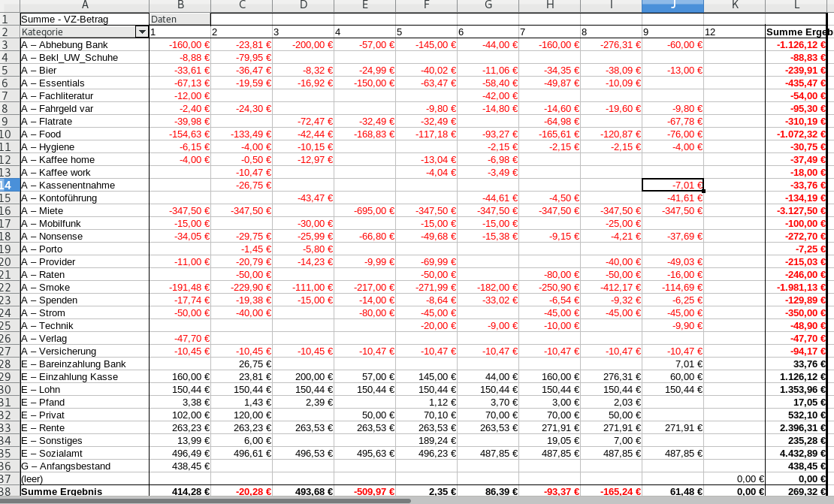The height and width of the screenshot is (504, 834).
Task: Click the Select All corner box
Action: (8, 6)
